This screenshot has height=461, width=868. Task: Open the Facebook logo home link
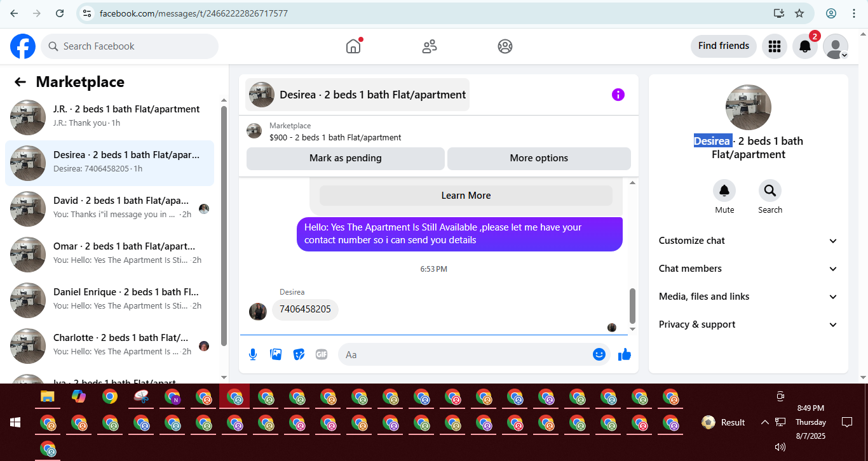pos(23,46)
